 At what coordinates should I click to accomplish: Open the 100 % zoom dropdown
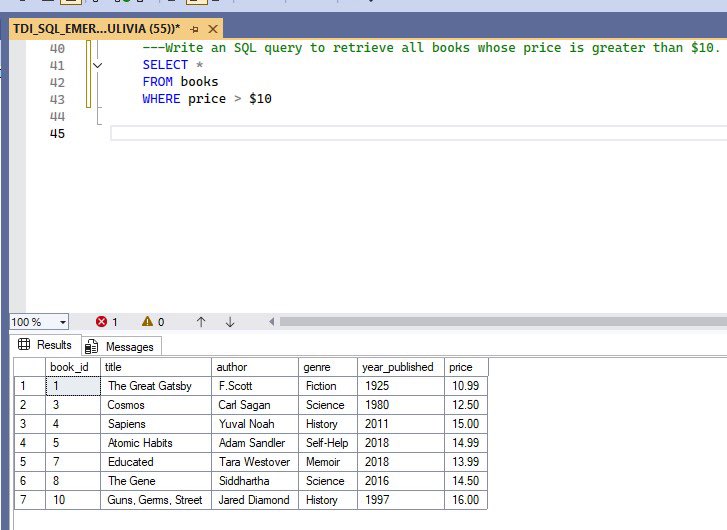coord(62,322)
